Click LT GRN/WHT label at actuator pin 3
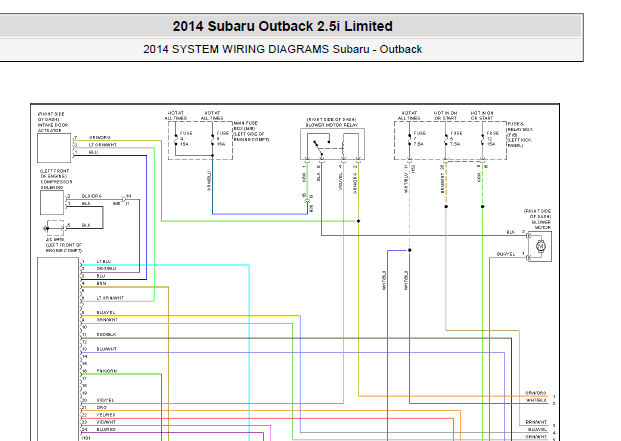 pos(103,145)
